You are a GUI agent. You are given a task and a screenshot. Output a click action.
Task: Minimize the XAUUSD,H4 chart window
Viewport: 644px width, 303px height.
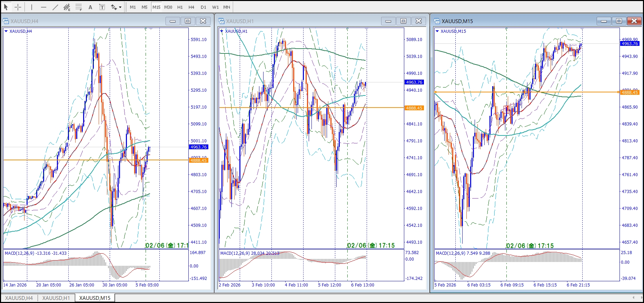point(172,21)
